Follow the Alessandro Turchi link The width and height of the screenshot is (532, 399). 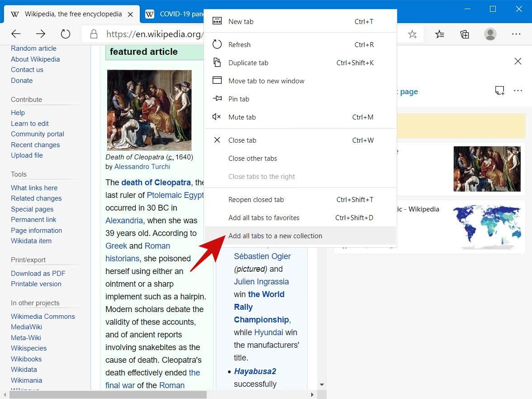(x=142, y=166)
